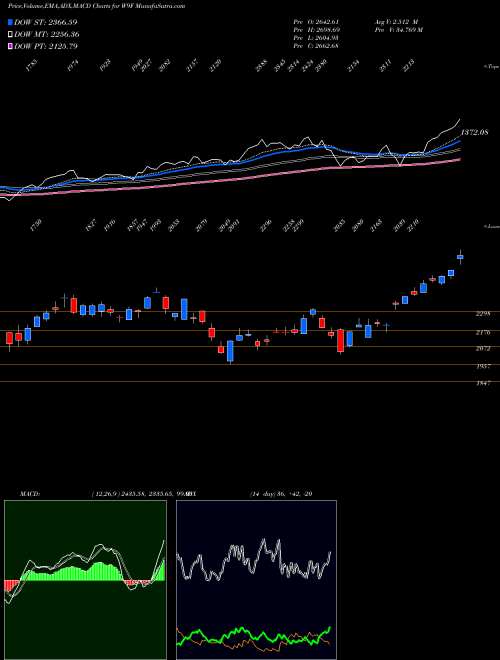Image resolution: width=500 pixels, height=660 pixels.
Task: Click the Pre L low price value
Action: tap(327, 38)
